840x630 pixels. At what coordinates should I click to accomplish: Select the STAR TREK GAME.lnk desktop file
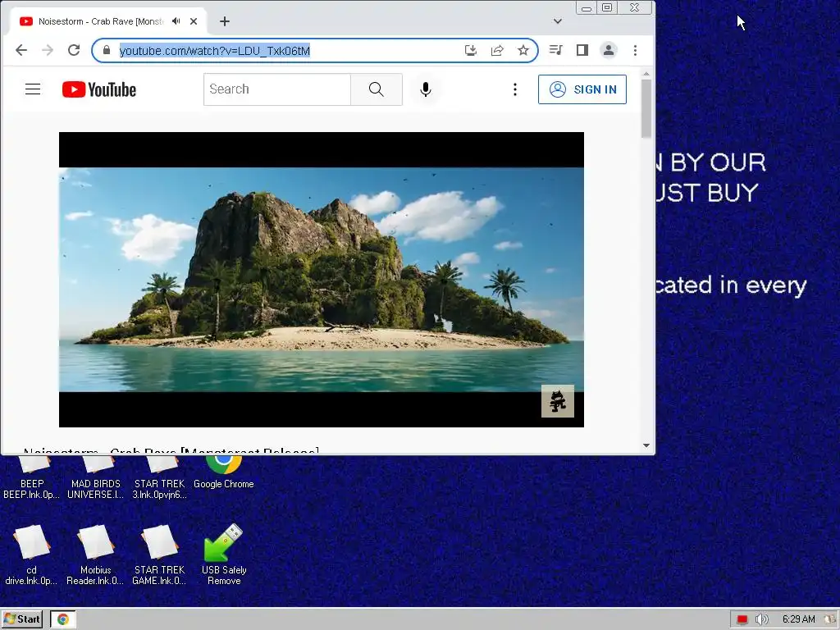(160, 555)
